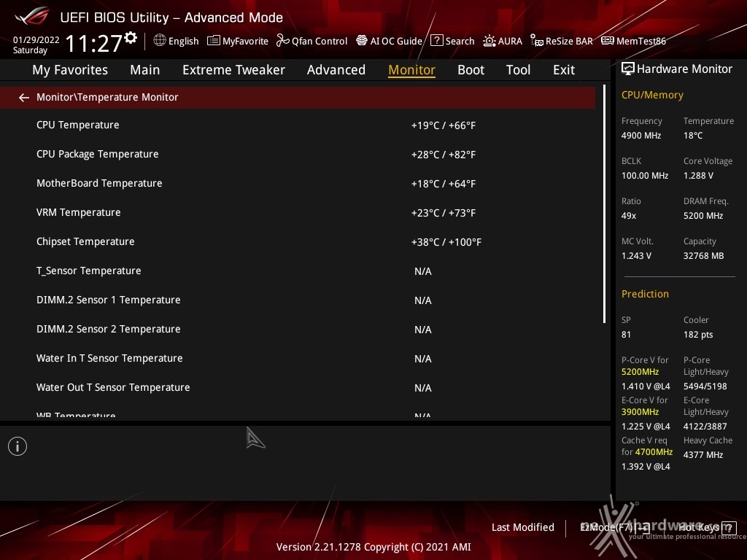Select CPU Temperature row
The width and height of the screenshot is (747, 560).
[x=298, y=125]
